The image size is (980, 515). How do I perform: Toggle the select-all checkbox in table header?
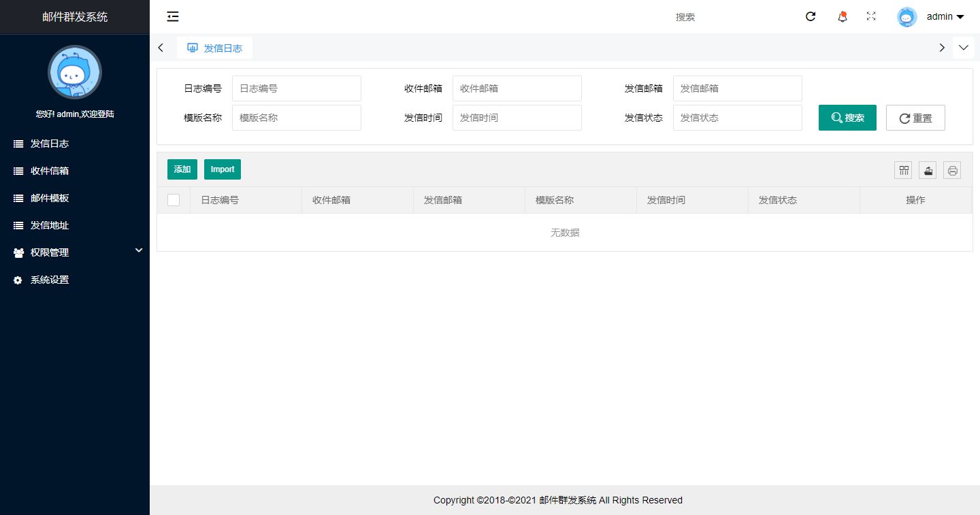coord(174,199)
